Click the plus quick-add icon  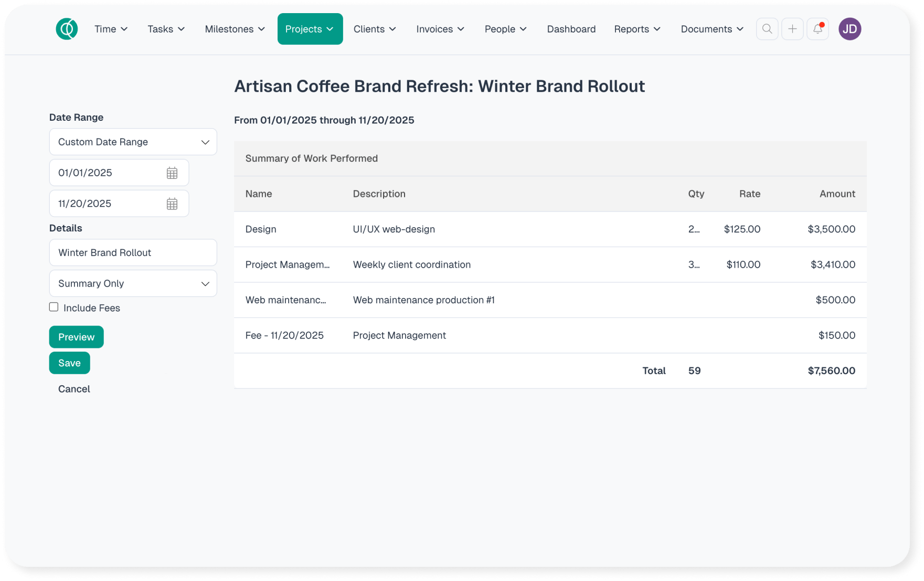(x=792, y=29)
